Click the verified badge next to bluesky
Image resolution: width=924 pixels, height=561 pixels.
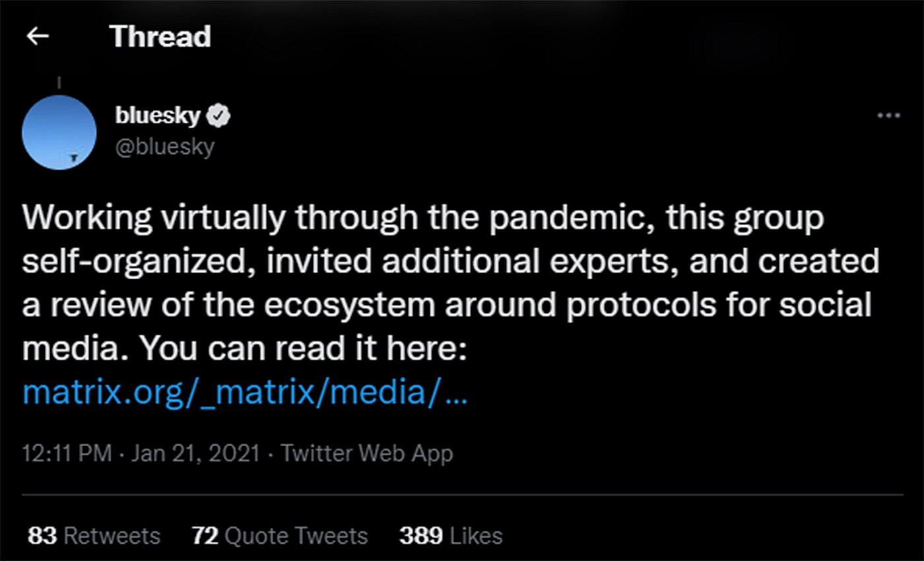point(219,117)
